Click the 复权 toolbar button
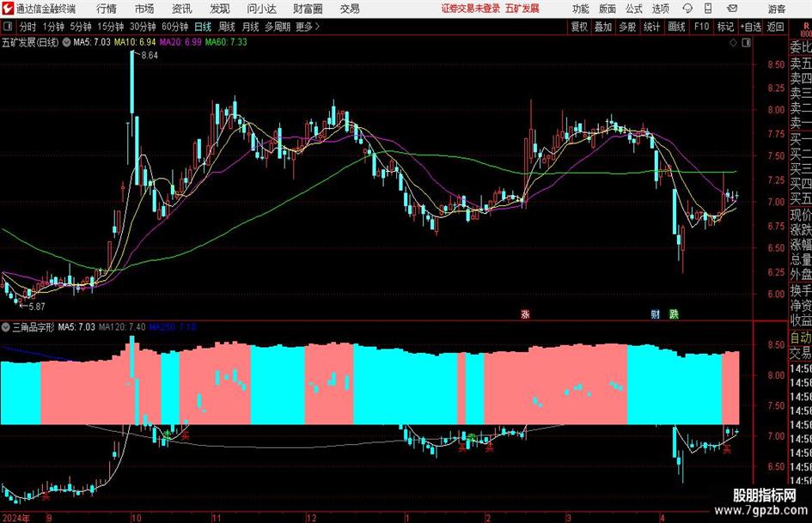The height and width of the screenshot is (523, 812). (x=579, y=27)
